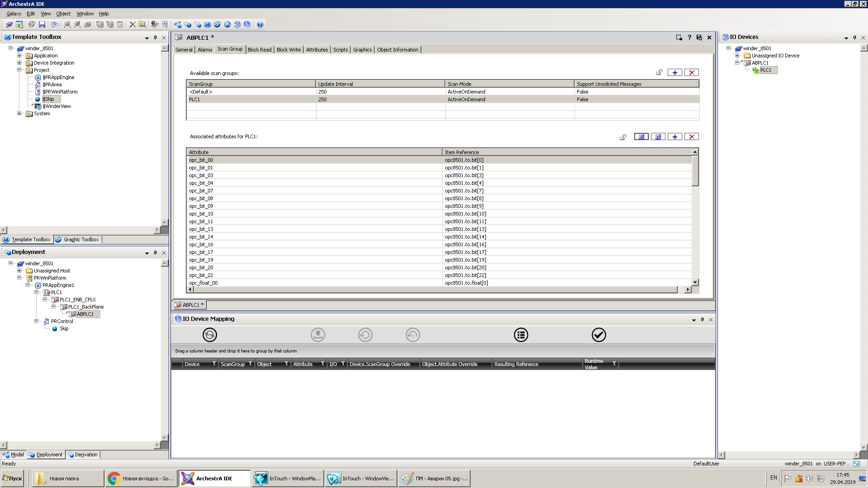This screenshot has height=488, width=868.
Task: Open the Galaxy menu
Action: pos(14,14)
